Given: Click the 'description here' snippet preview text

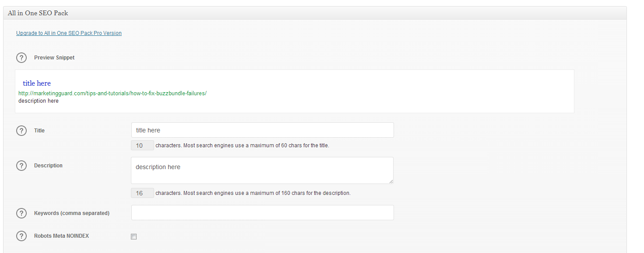Looking at the screenshot, I should (x=39, y=101).
